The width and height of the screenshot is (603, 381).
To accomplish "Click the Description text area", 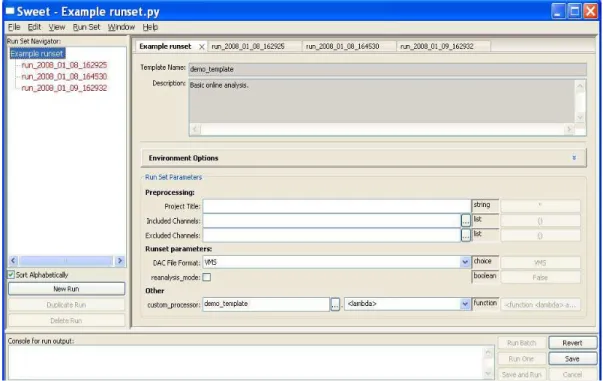I will [x=382, y=101].
